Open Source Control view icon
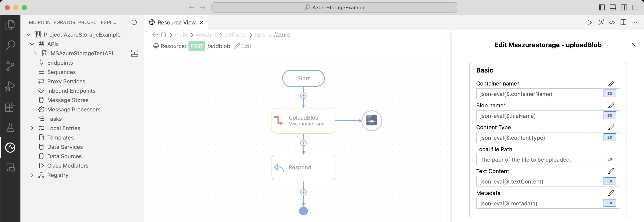This screenshot has height=222, width=644. click(10, 66)
